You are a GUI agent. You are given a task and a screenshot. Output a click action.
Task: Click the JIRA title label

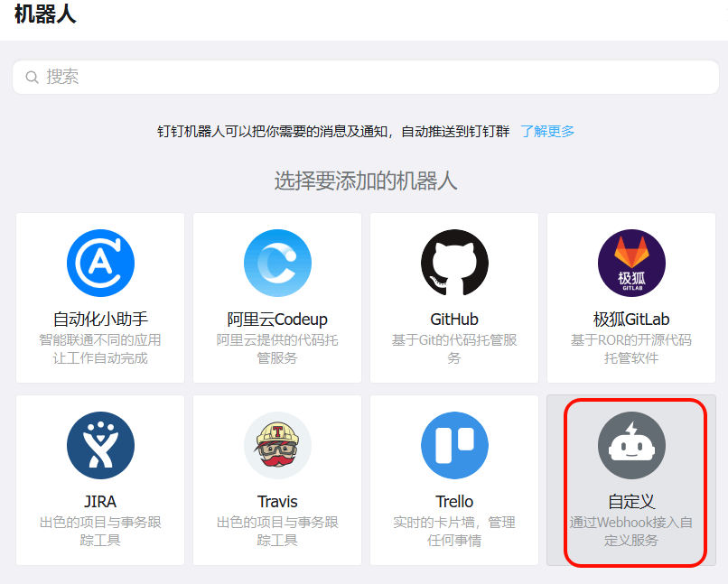click(x=100, y=502)
